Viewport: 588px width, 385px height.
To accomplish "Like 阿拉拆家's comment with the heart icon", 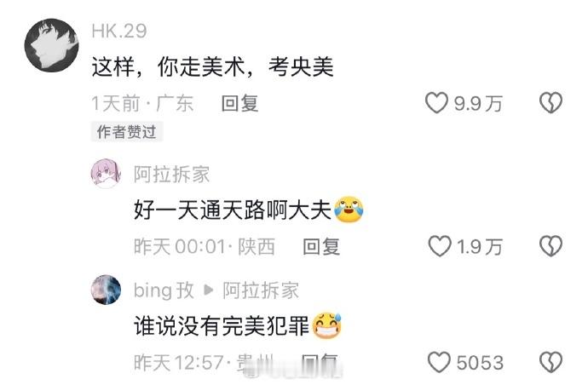I will pyautogui.click(x=440, y=246).
